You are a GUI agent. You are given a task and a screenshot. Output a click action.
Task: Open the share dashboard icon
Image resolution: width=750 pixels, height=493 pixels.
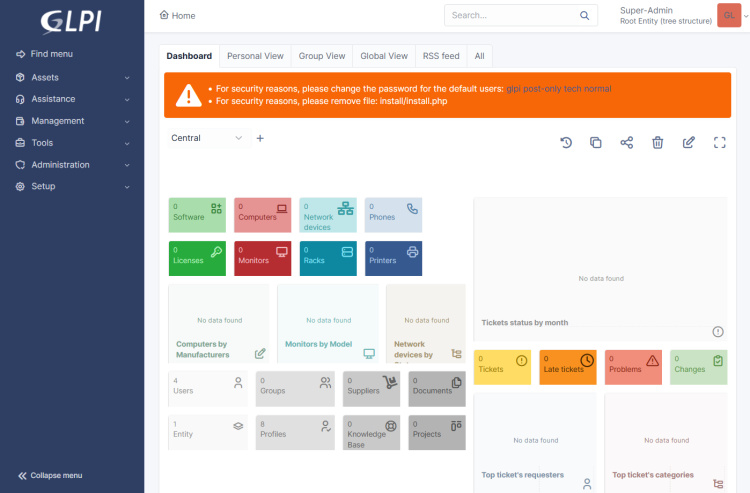[627, 143]
